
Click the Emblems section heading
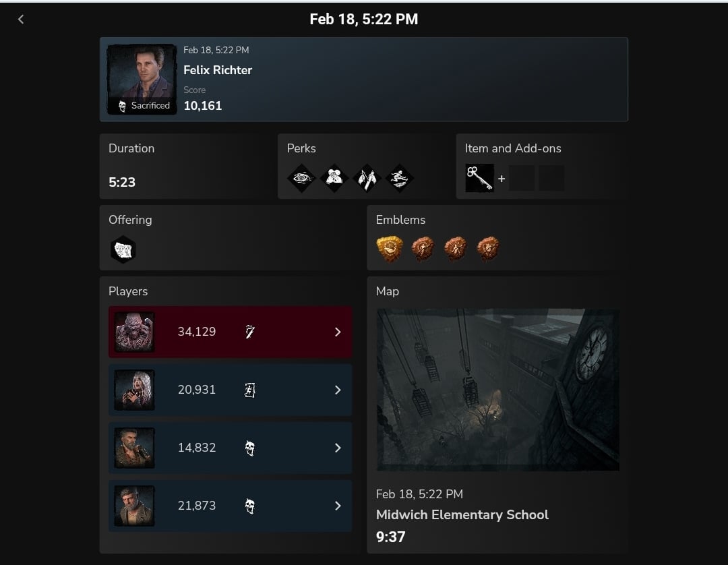(400, 220)
